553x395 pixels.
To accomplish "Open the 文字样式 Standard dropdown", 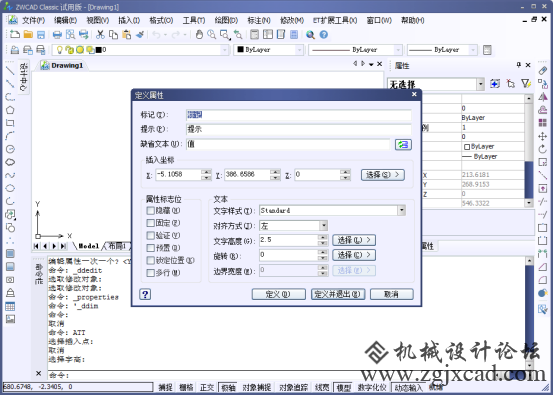I will 402,211.
